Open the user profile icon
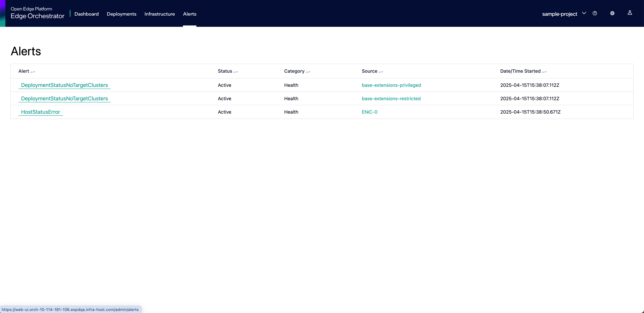The width and height of the screenshot is (644, 313). coord(630,13)
